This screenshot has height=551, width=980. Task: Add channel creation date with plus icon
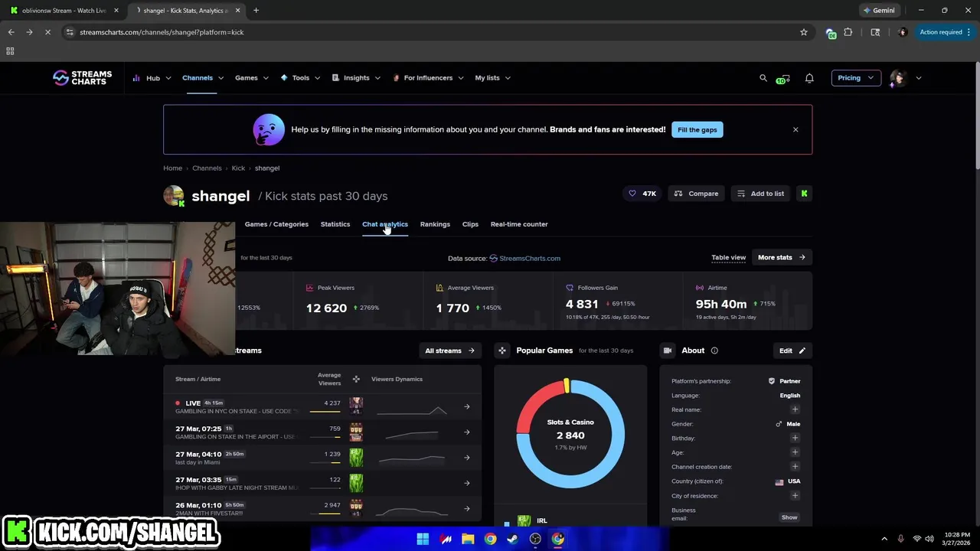pos(795,466)
